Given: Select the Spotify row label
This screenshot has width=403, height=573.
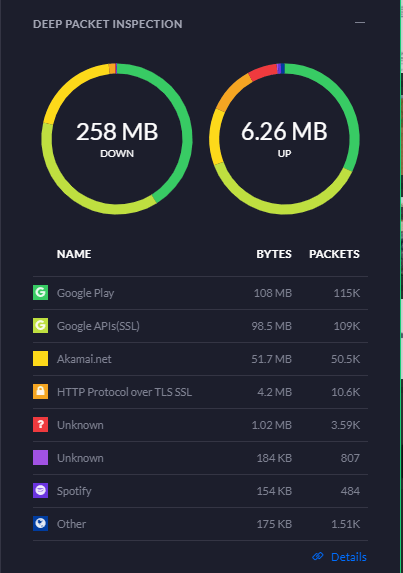Looking at the screenshot, I should point(74,491).
